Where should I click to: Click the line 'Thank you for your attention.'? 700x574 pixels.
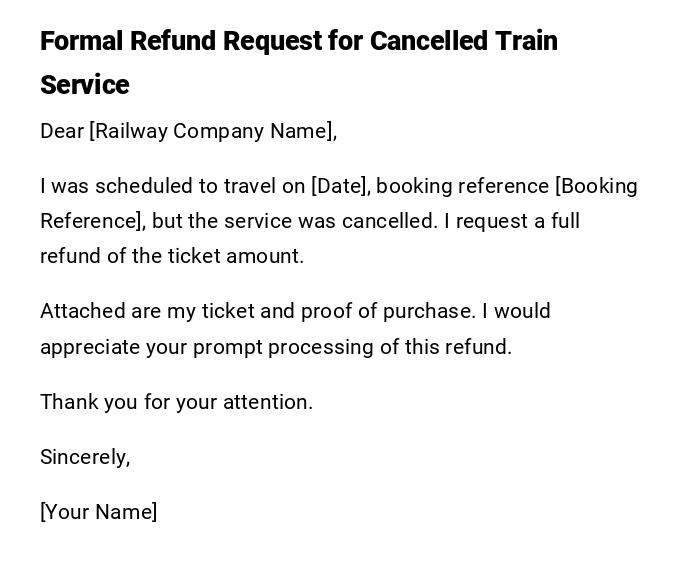176,402
